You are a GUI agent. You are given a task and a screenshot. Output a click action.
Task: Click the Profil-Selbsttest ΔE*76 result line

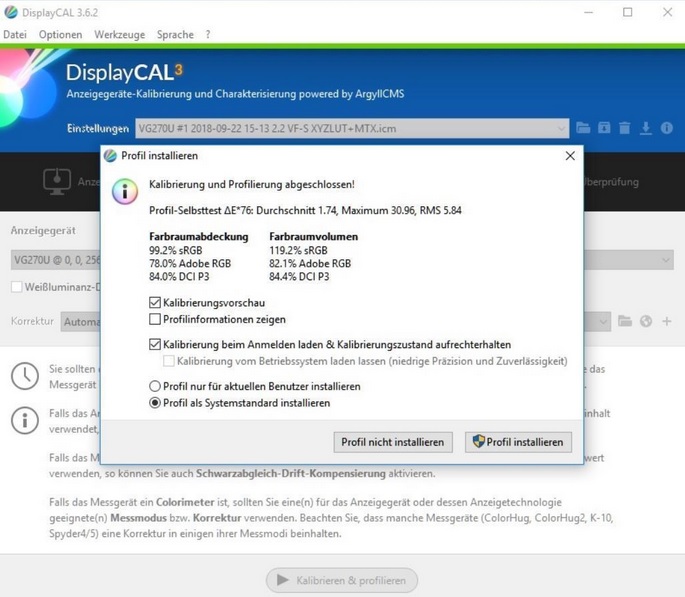[305, 211]
